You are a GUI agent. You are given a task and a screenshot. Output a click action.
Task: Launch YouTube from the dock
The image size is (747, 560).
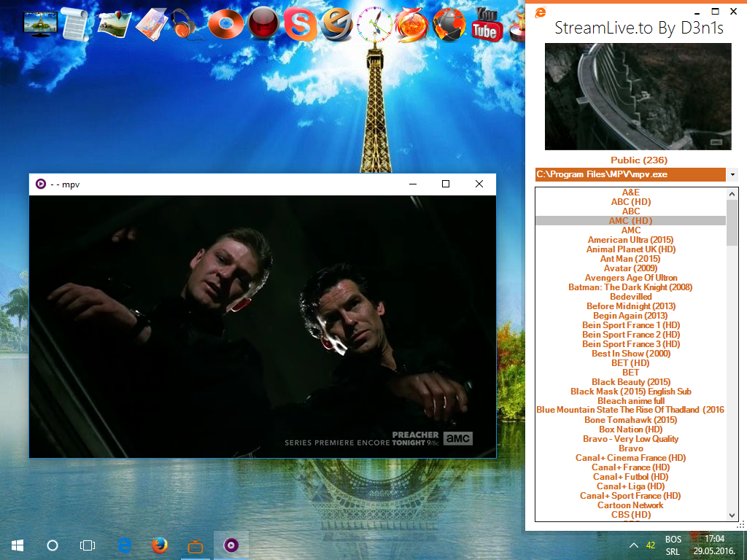point(486,24)
